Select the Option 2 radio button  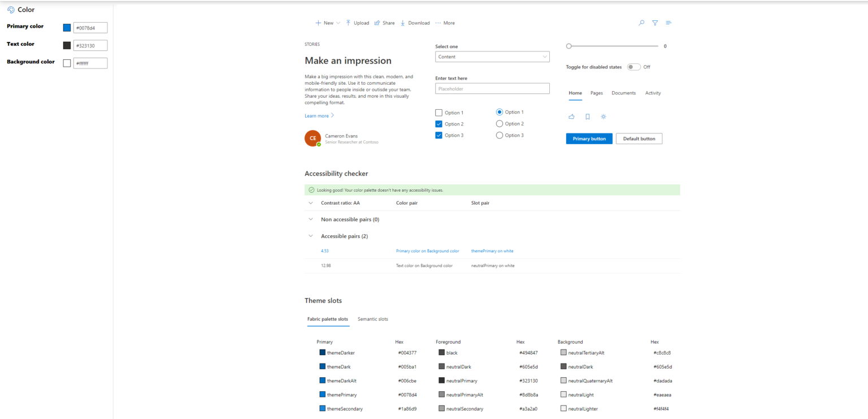(499, 123)
